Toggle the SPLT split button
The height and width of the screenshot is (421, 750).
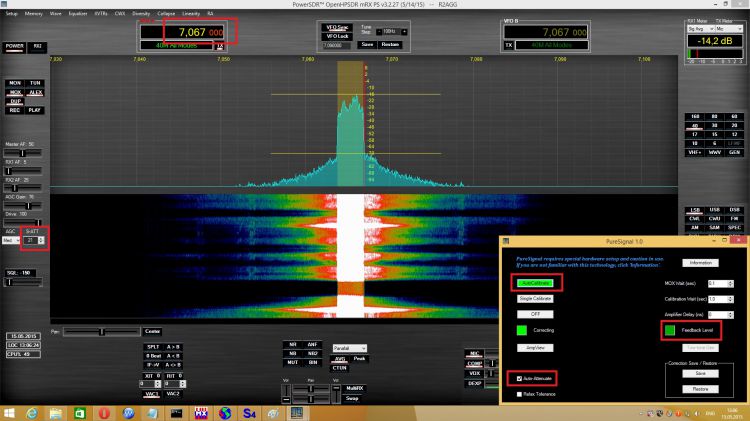[153, 347]
